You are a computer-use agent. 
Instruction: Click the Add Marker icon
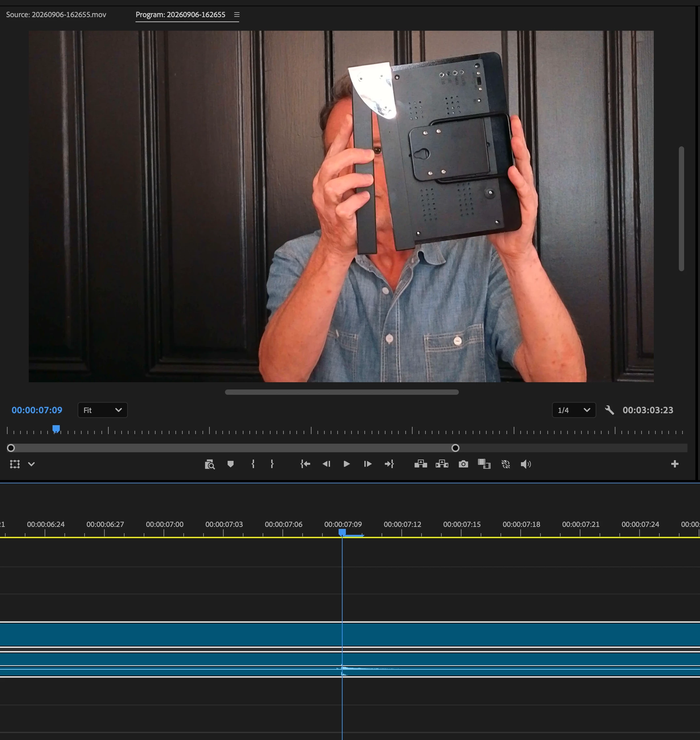click(231, 464)
